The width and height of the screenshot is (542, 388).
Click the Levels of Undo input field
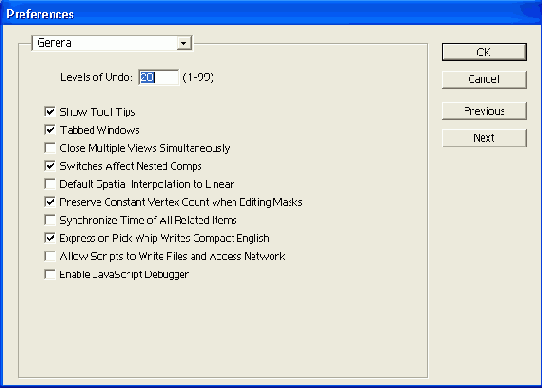pyautogui.click(x=159, y=77)
